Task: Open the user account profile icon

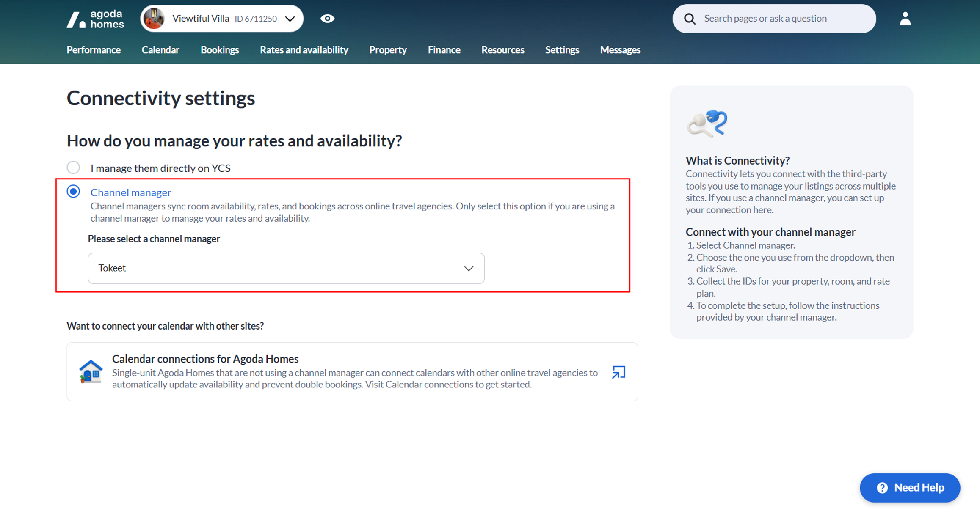Action: [x=905, y=19]
